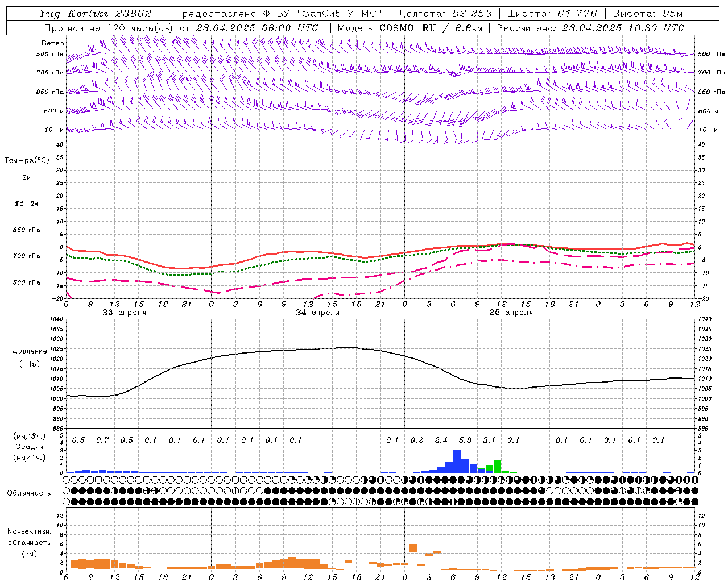The width and height of the screenshot is (728, 582).
Task: Click the Давление pressure panel label
Action: (30, 351)
